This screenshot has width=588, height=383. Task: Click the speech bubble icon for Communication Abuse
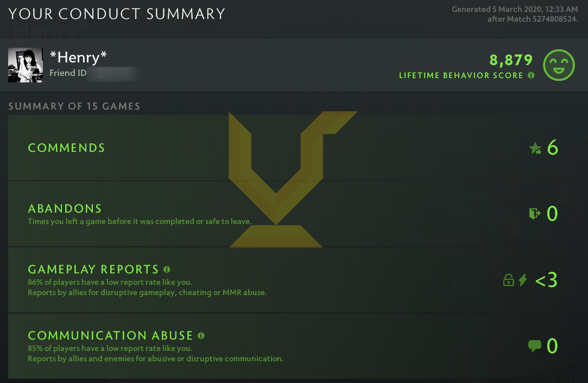coord(535,346)
